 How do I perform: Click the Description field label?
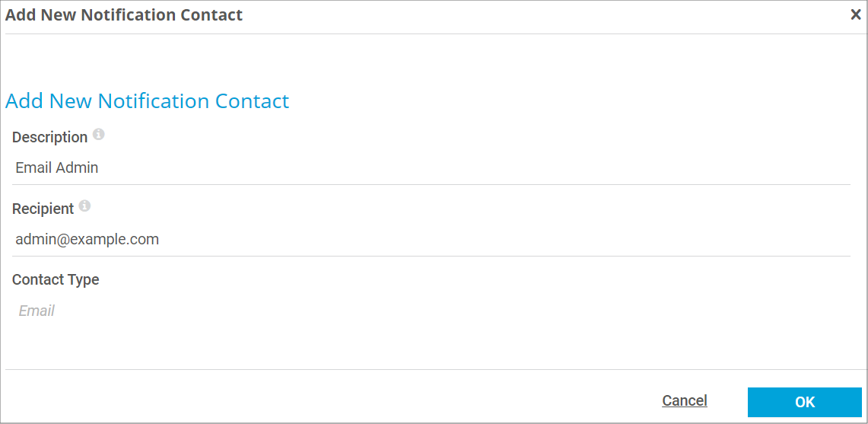tap(49, 138)
